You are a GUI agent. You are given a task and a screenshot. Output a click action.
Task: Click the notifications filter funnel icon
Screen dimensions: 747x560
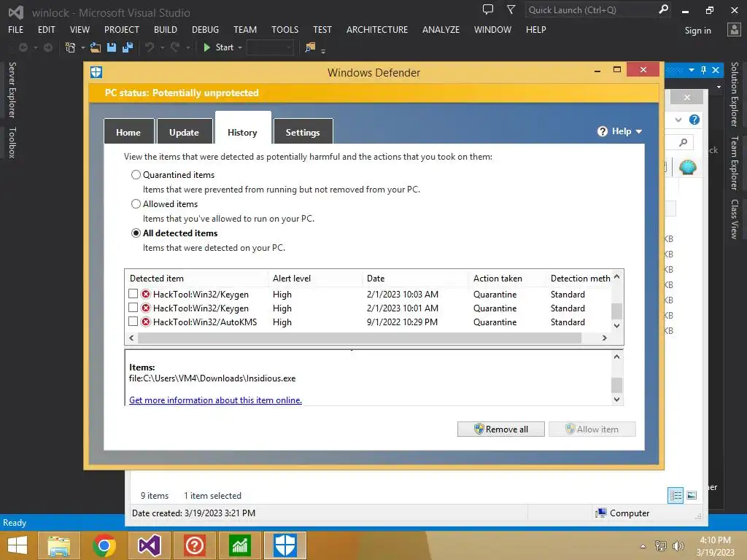coord(511,9)
